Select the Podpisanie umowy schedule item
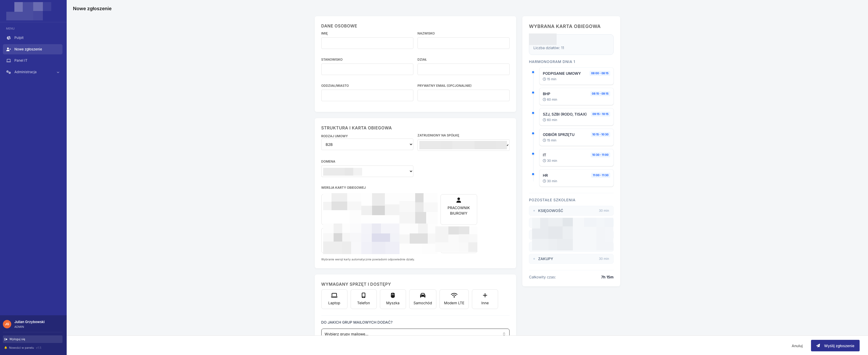This screenshot has height=355, width=868. point(576,76)
